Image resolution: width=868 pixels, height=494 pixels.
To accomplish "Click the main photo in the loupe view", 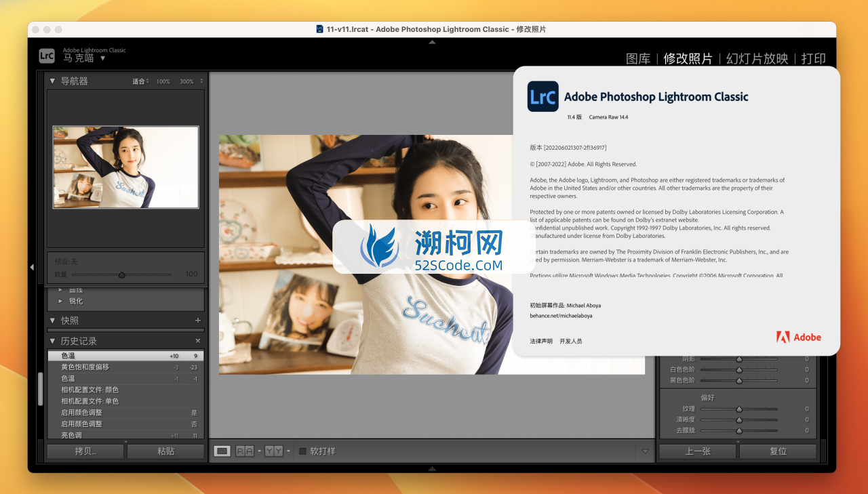I will [x=431, y=254].
